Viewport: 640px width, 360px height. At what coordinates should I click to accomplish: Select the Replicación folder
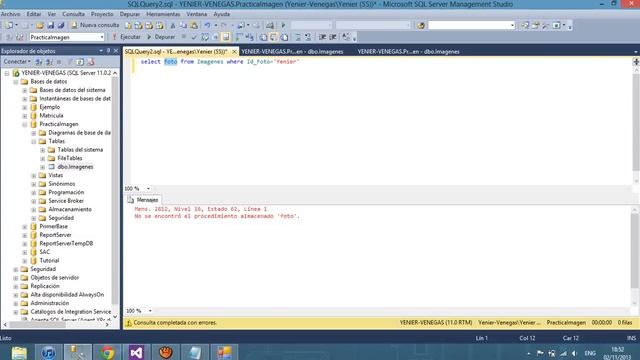[45, 286]
